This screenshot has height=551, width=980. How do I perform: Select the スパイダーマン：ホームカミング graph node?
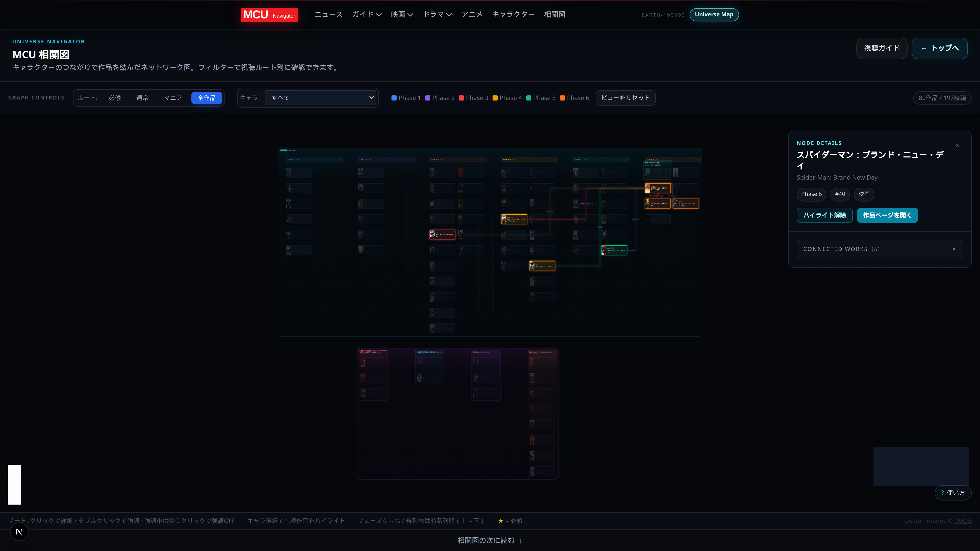point(443,235)
